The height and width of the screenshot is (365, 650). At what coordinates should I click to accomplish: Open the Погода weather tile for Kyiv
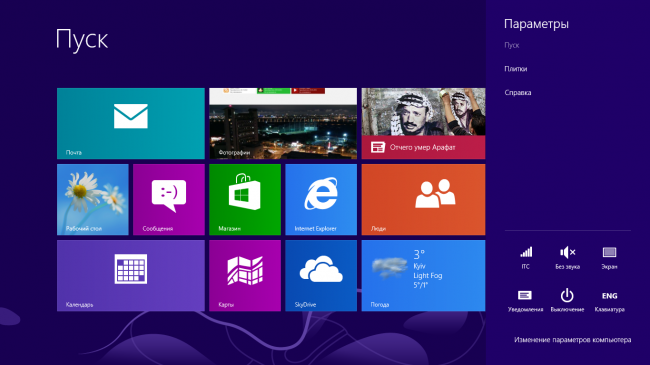coord(423,276)
